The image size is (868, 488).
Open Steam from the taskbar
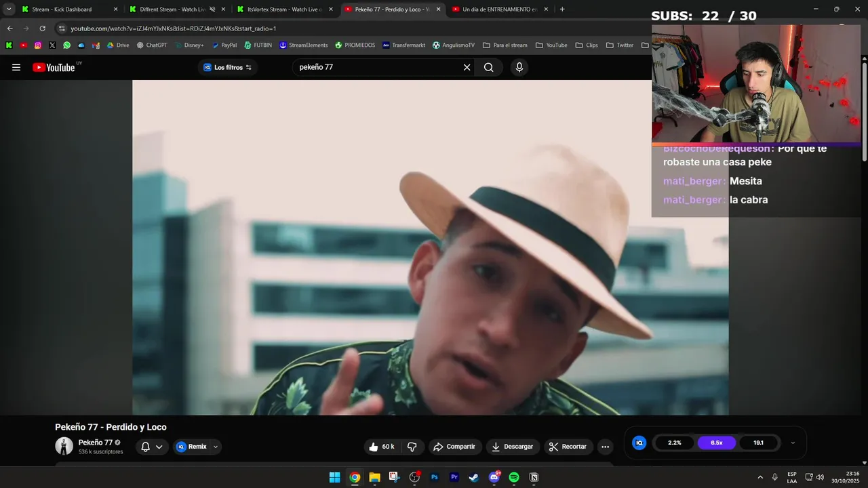point(474,477)
